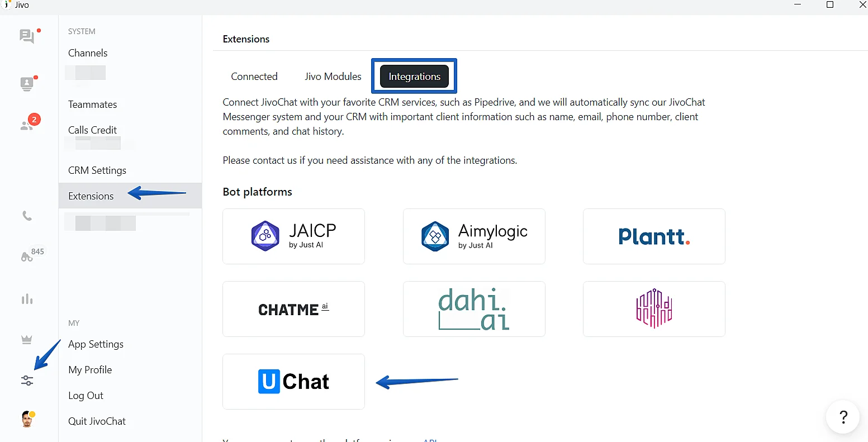Click Log Out in the menu
Image resolution: width=868 pixels, height=442 pixels.
(86, 396)
